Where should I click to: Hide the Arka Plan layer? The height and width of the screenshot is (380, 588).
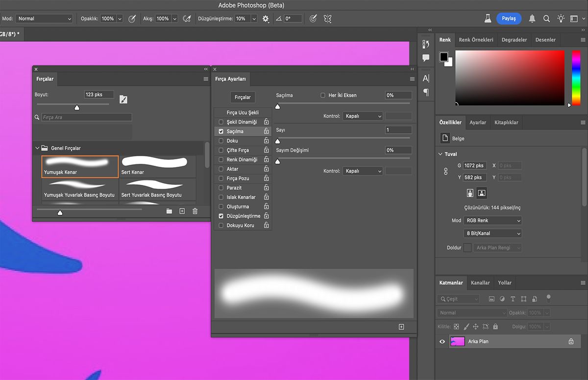coord(442,341)
